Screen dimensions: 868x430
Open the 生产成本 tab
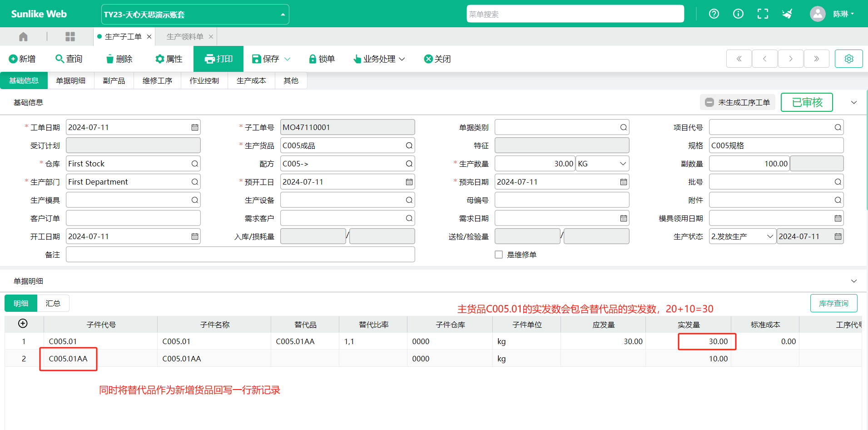[x=251, y=80]
